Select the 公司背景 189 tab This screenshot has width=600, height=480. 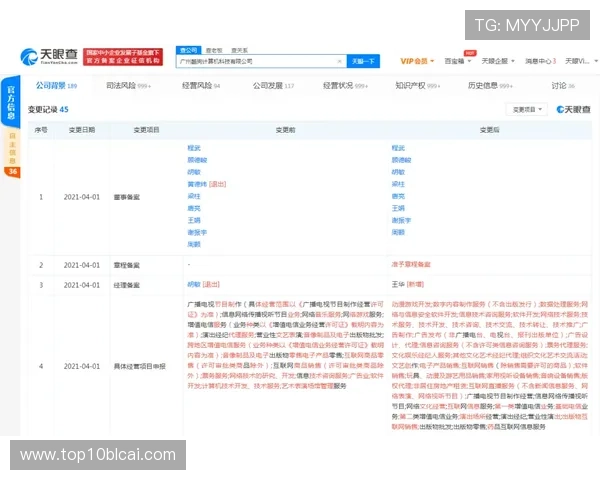pos(56,86)
